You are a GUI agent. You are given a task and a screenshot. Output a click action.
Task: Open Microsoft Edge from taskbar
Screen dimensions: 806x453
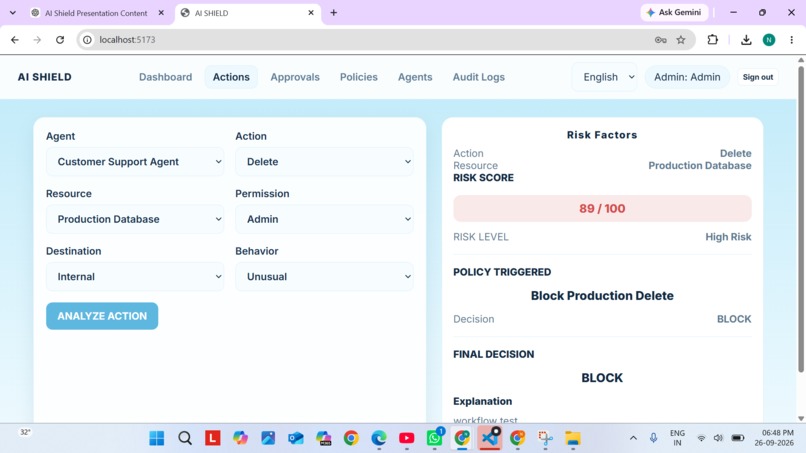[x=379, y=438]
